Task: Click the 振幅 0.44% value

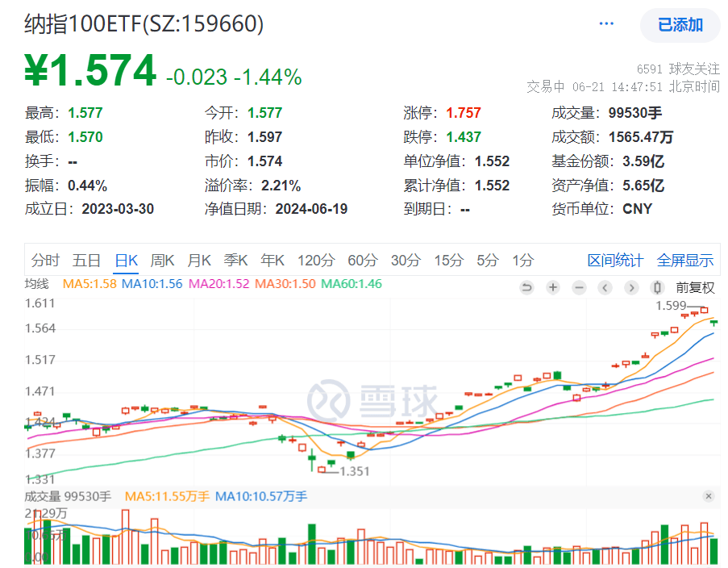Action: 87,186
